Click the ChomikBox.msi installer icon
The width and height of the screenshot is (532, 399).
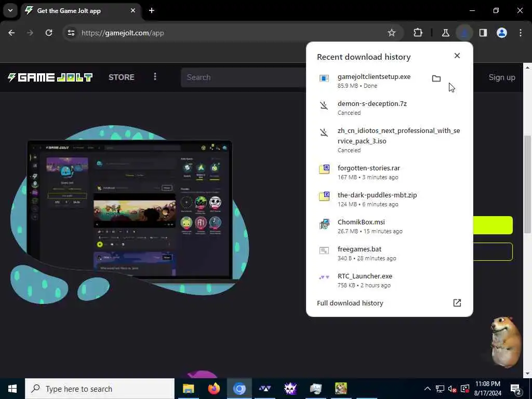[324, 223]
